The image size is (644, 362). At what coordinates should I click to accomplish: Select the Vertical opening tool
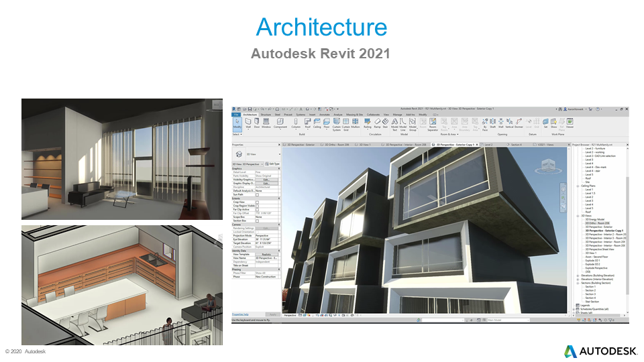[509, 123]
